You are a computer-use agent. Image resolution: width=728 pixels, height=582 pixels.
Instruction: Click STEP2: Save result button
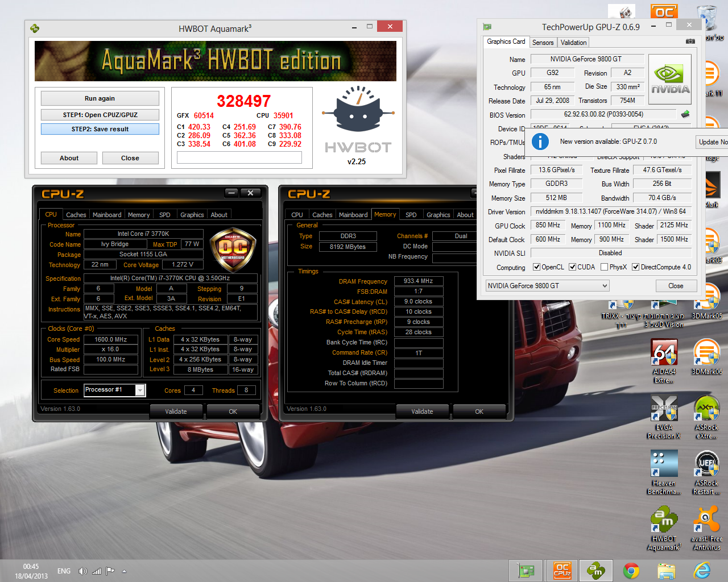point(100,129)
